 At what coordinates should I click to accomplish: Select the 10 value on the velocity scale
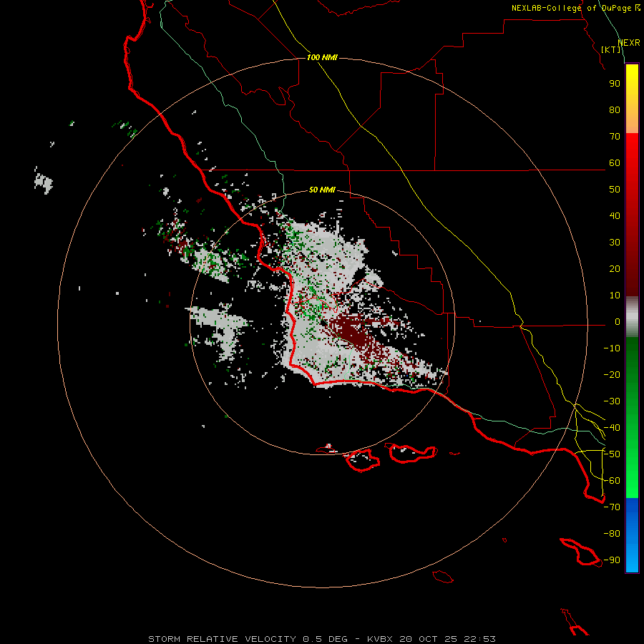[x=615, y=296]
